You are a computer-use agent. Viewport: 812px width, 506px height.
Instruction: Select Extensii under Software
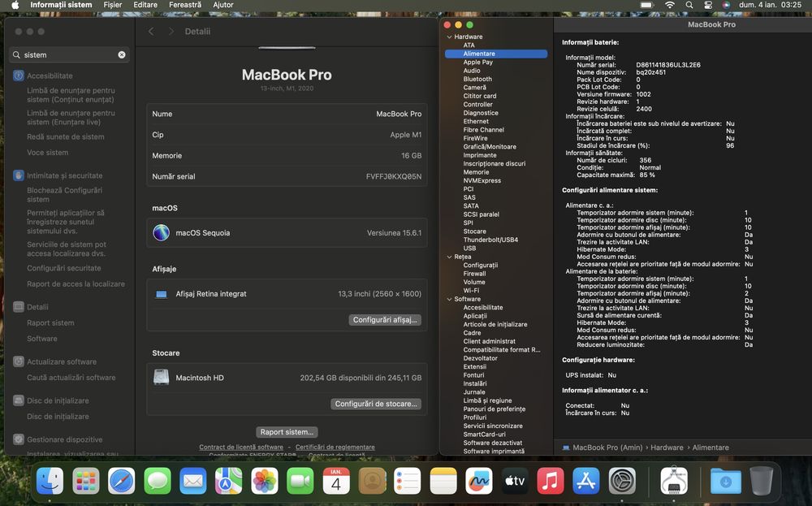(474, 366)
